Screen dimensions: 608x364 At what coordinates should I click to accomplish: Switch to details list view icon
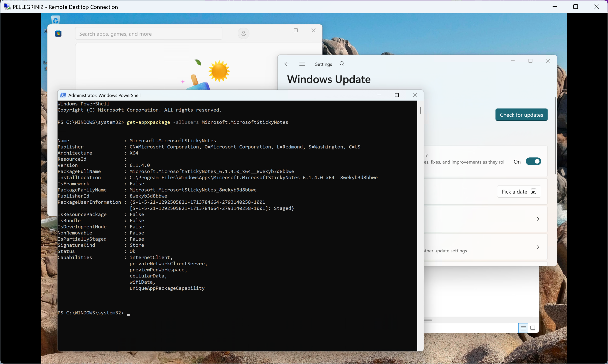coord(523,328)
